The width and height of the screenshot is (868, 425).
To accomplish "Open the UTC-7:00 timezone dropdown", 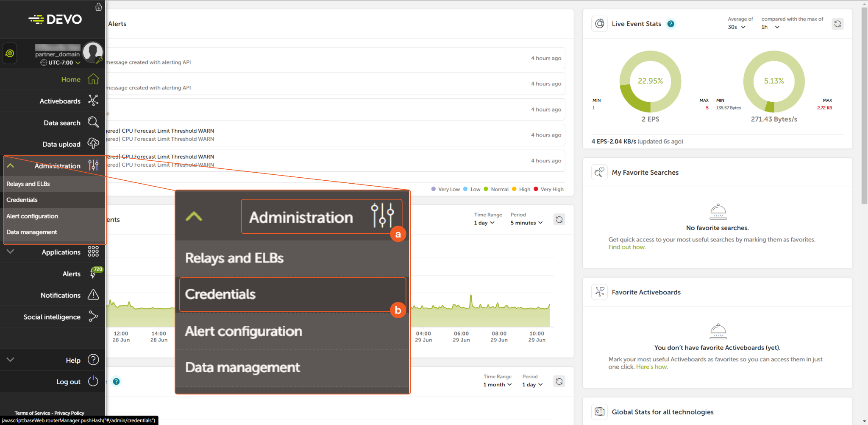I will click(x=61, y=63).
